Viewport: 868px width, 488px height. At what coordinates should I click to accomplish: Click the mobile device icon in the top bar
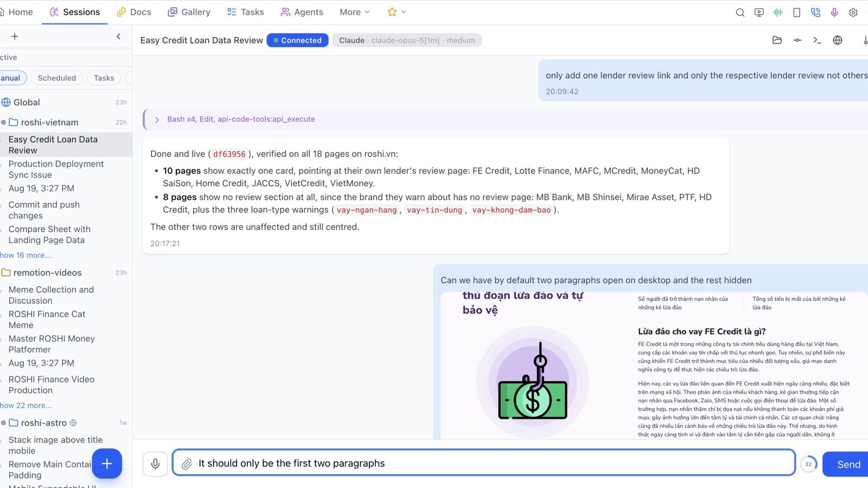796,12
